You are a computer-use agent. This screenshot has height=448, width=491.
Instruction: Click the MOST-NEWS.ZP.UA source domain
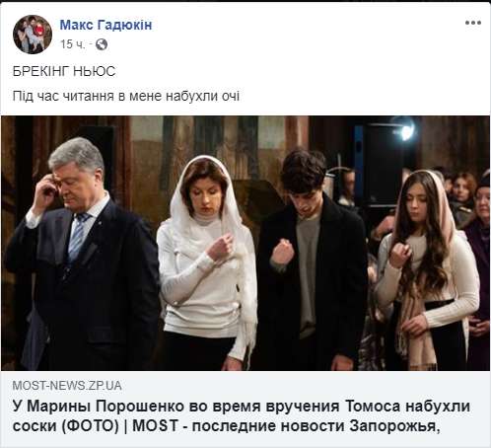coord(67,386)
